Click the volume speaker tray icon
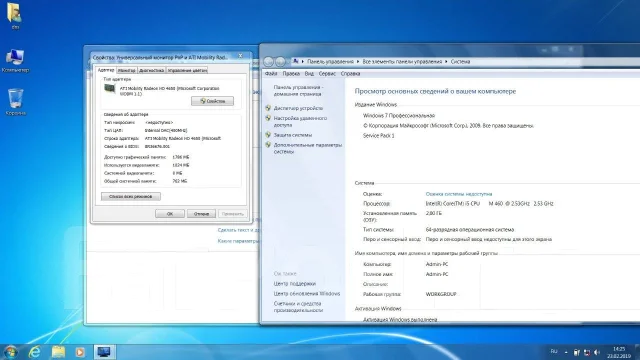 (x=597, y=352)
